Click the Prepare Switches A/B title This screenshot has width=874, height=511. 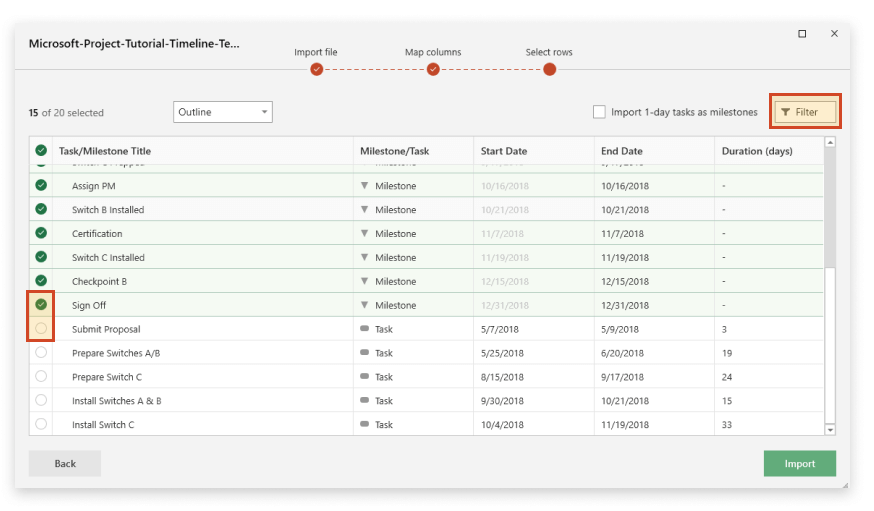[x=116, y=353]
